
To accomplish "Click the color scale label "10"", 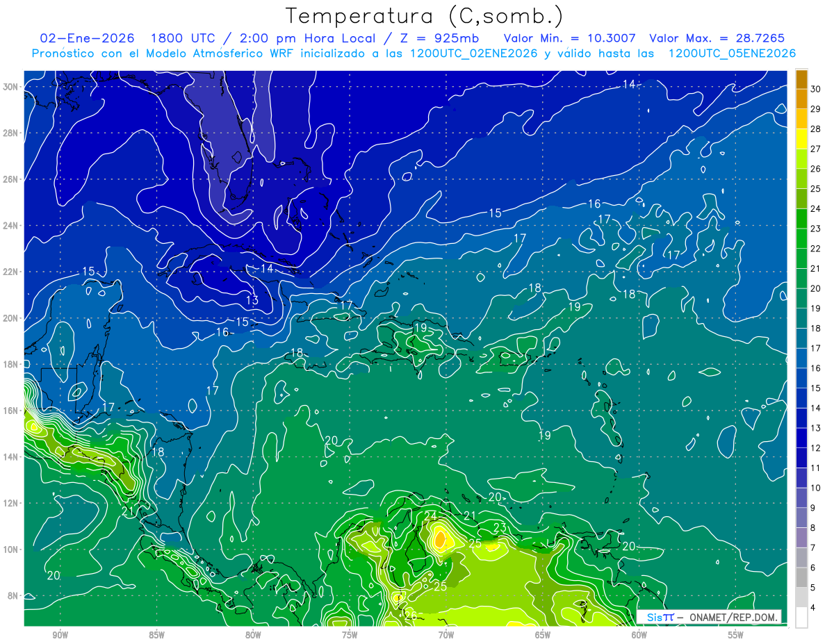I will tap(816, 488).
